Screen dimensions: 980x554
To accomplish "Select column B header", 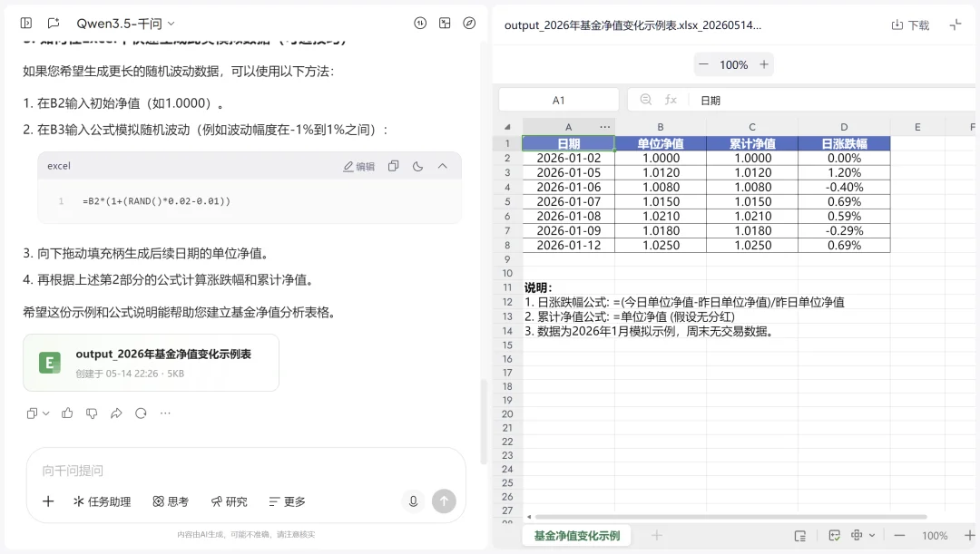I will (x=661, y=127).
